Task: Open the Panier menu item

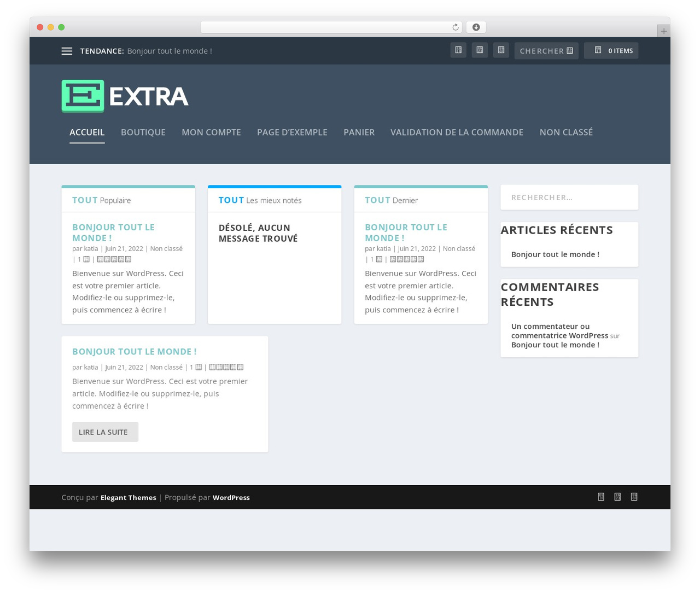Action: pos(359,132)
